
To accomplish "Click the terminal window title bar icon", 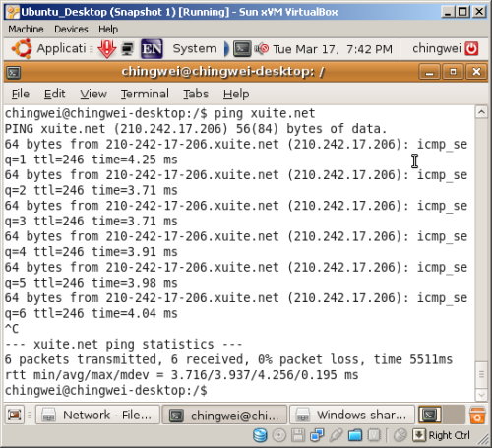I will click(14, 72).
